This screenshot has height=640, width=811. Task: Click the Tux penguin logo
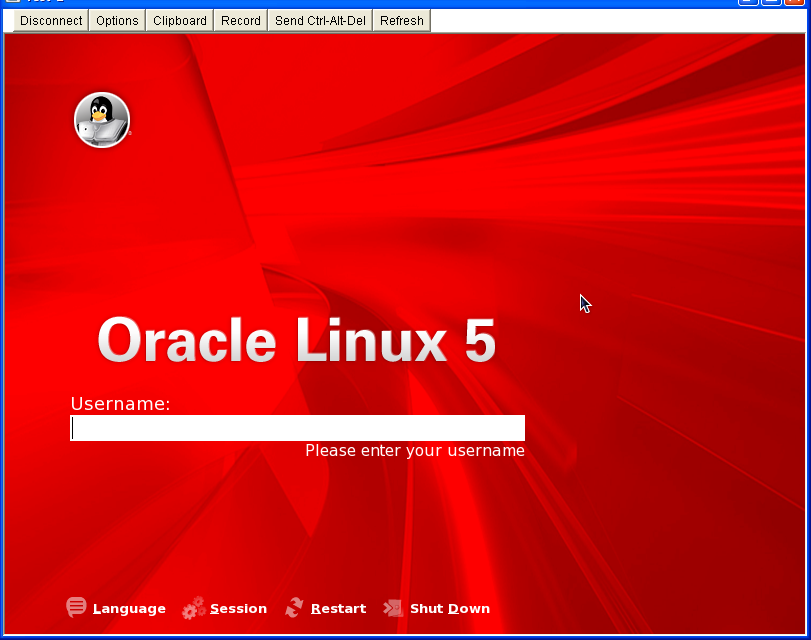[102, 120]
